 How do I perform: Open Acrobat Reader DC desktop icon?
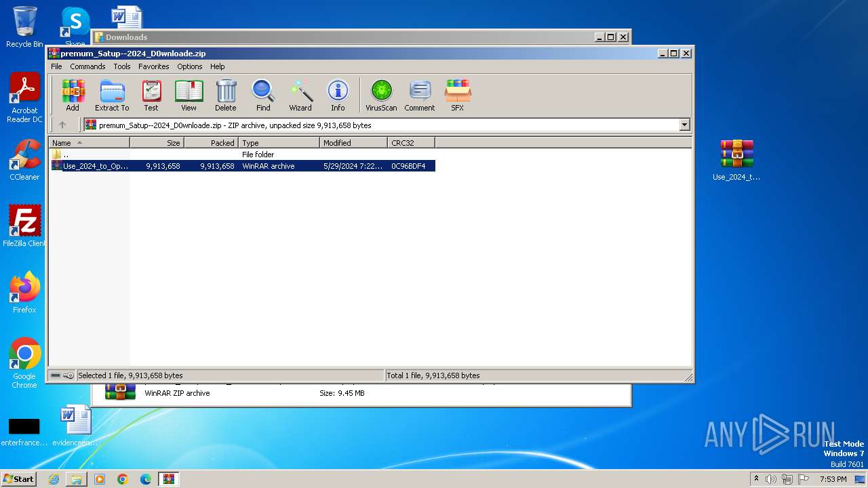point(24,98)
